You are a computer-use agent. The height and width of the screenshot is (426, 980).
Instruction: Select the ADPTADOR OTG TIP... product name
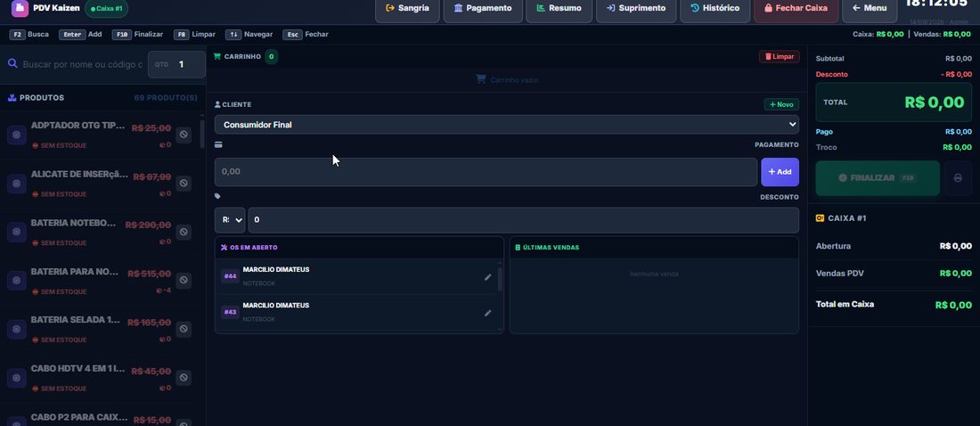click(78, 125)
